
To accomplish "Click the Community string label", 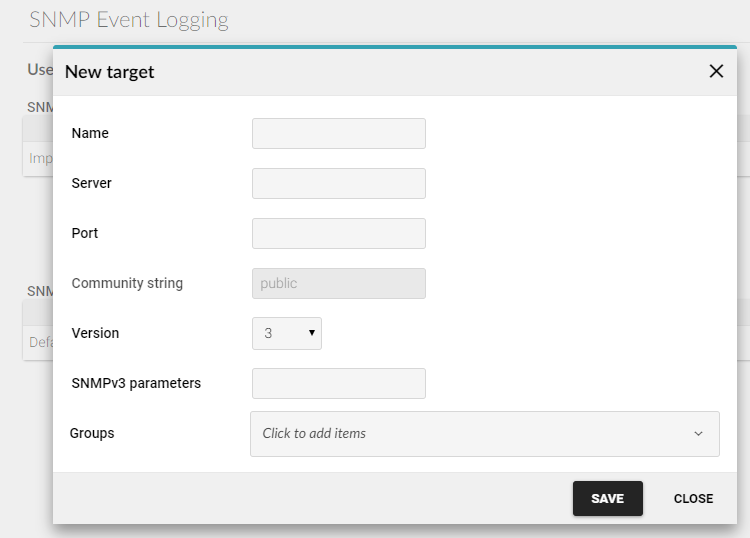I will [x=127, y=283].
